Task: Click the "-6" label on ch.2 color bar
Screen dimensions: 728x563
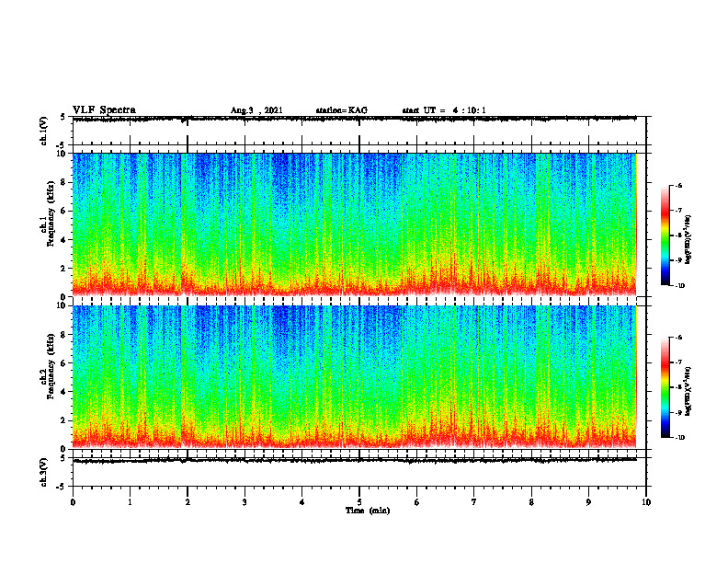Action: pos(678,338)
